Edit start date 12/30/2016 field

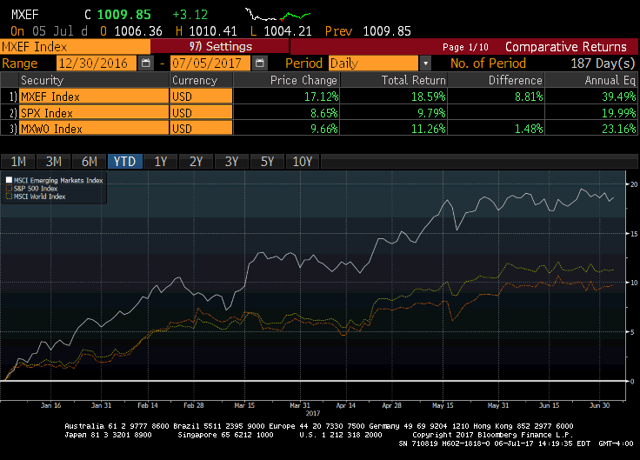click(97, 63)
